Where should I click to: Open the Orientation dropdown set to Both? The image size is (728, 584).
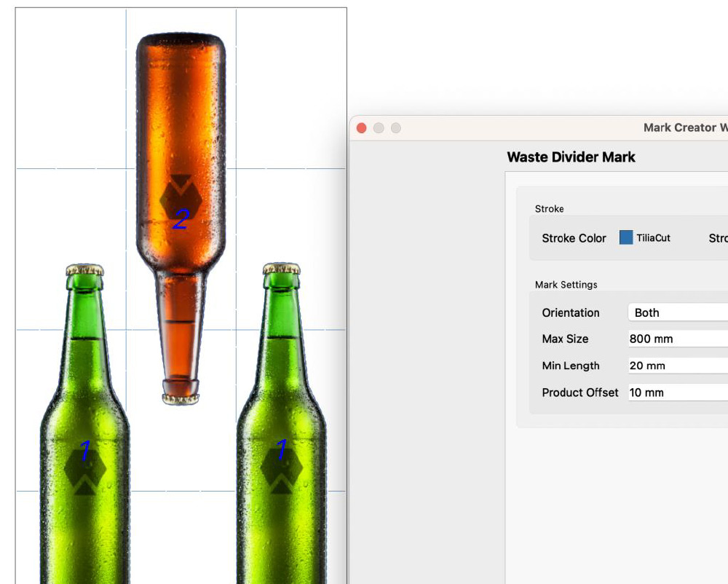pos(677,312)
